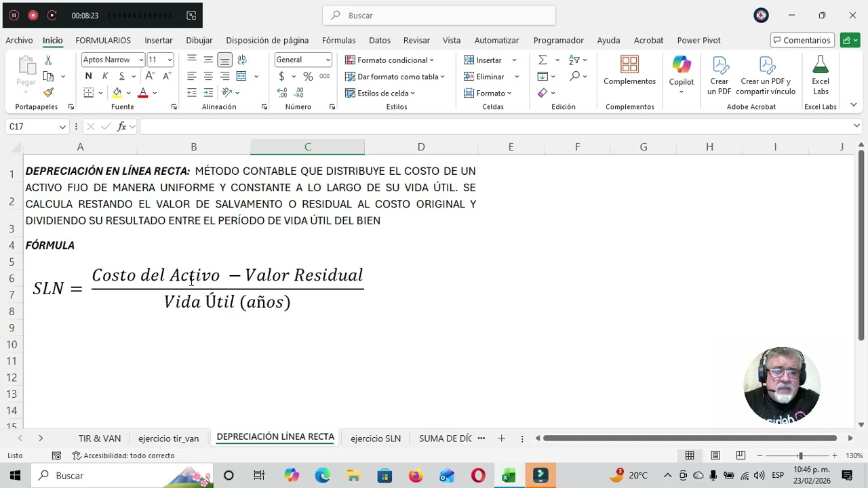Image resolution: width=868 pixels, height=488 pixels.
Task: Click the AutoSum sigma icon
Action: (542, 60)
